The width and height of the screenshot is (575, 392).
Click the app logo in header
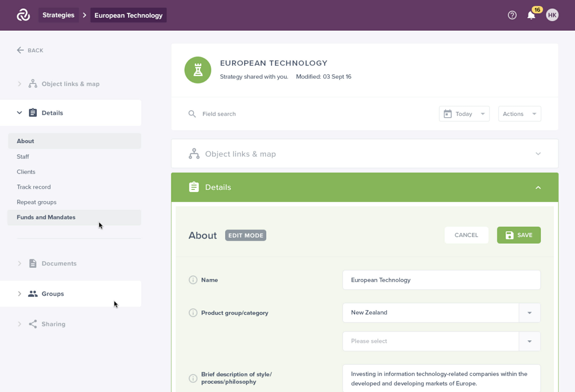23,15
